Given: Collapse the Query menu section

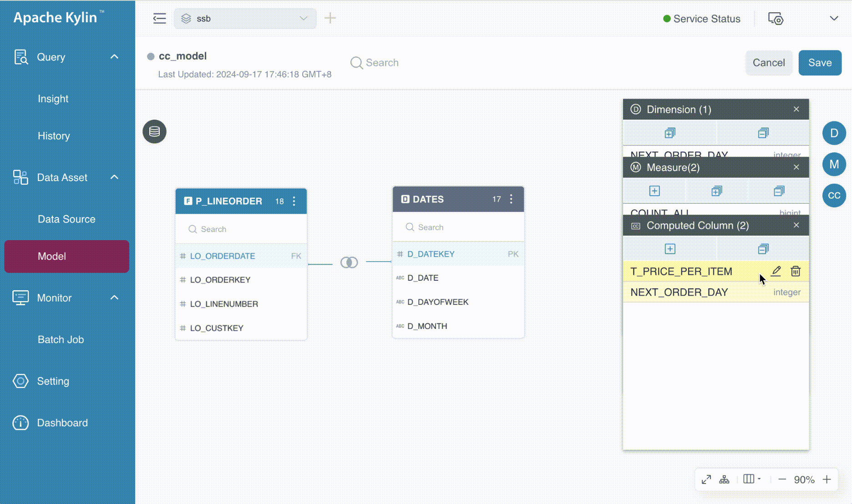Looking at the screenshot, I should pos(114,57).
